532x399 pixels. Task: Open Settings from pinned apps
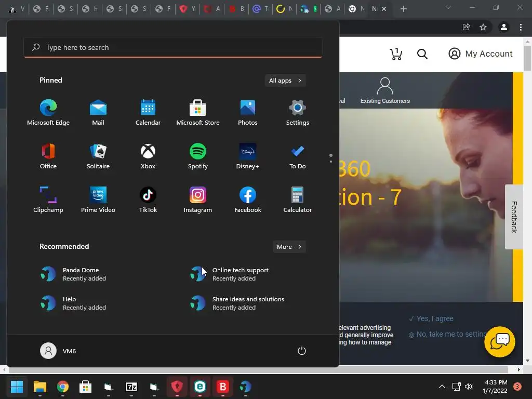pyautogui.click(x=298, y=112)
